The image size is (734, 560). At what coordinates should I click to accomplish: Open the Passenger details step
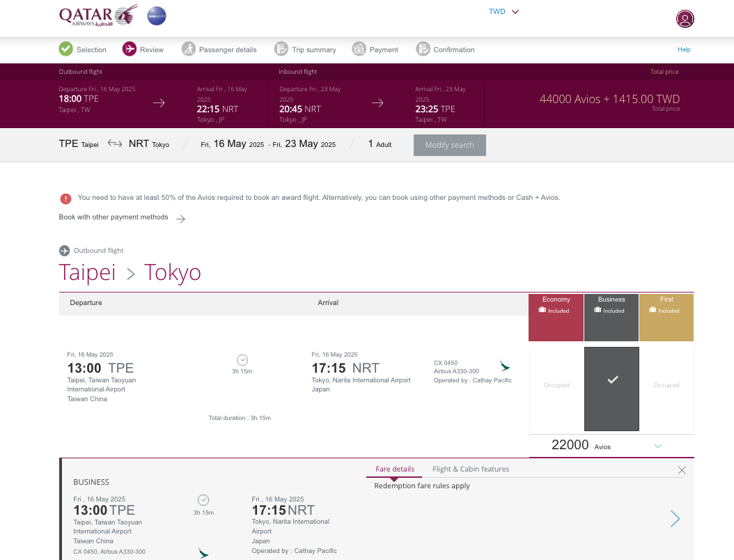(228, 49)
